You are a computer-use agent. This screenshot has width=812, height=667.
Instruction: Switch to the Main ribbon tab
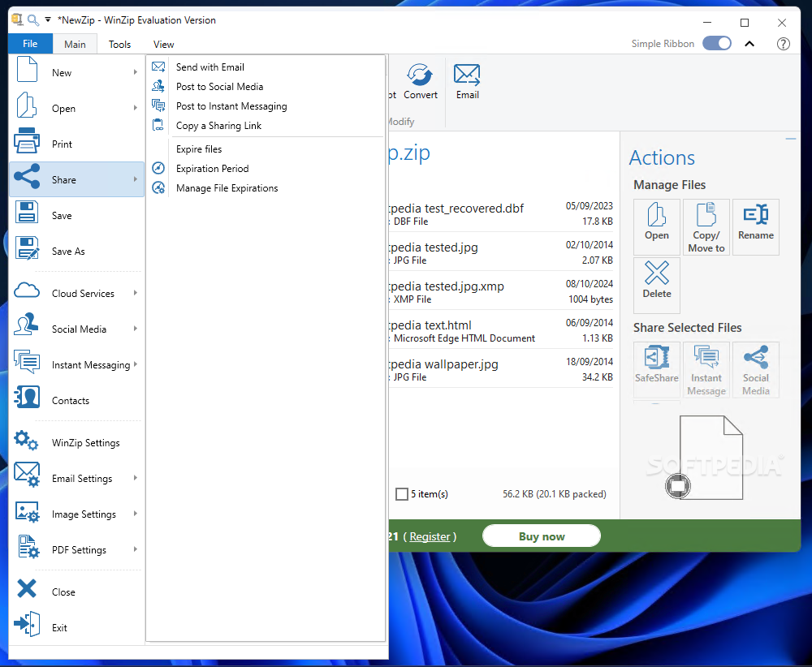pyautogui.click(x=75, y=45)
